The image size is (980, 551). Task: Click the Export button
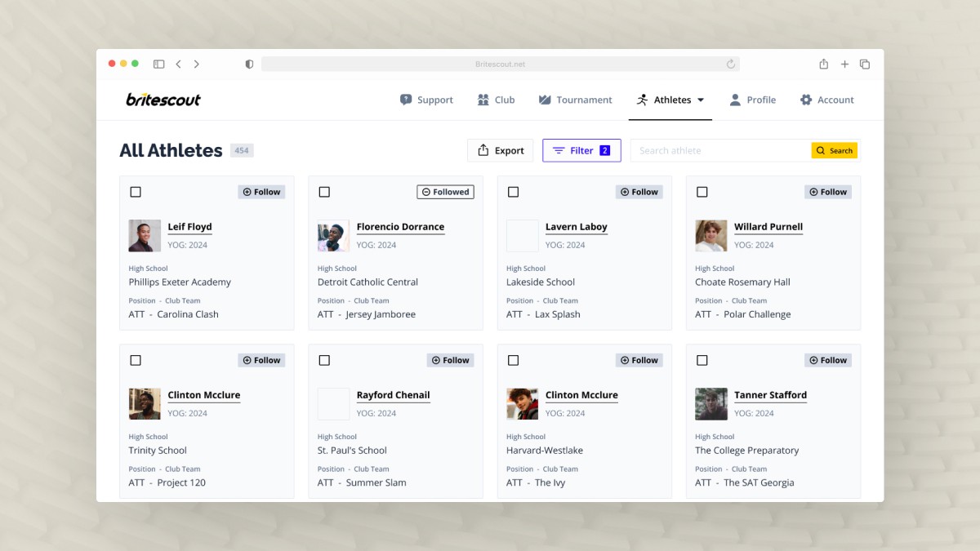(x=501, y=150)
